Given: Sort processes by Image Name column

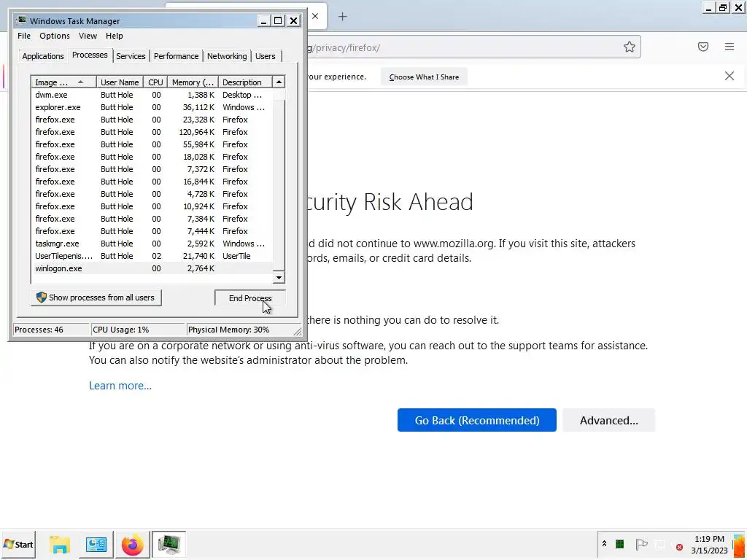Looking at the screenshot, I should click(x=64, y=82).
